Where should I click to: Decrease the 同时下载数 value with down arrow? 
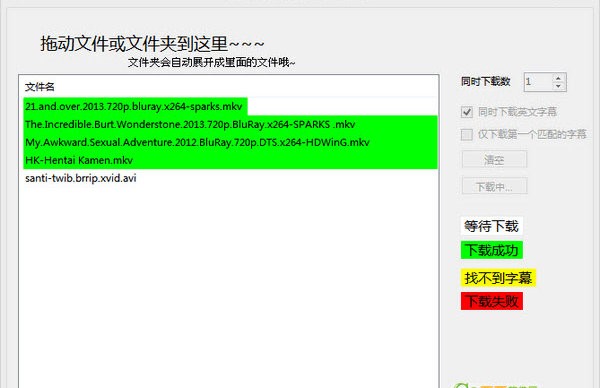[558, 86]
